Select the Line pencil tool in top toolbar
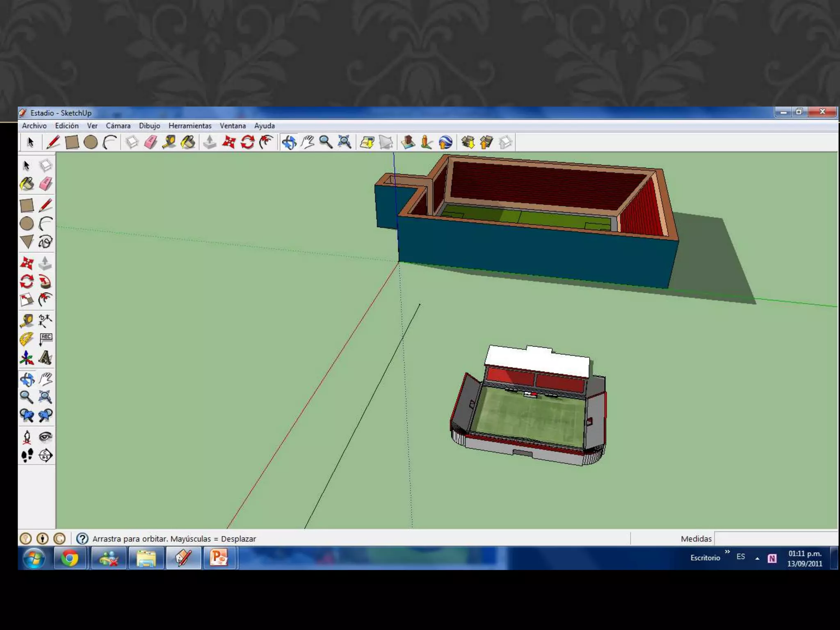Viewport: 840px width, 630px height. click(x=52, y=142)
